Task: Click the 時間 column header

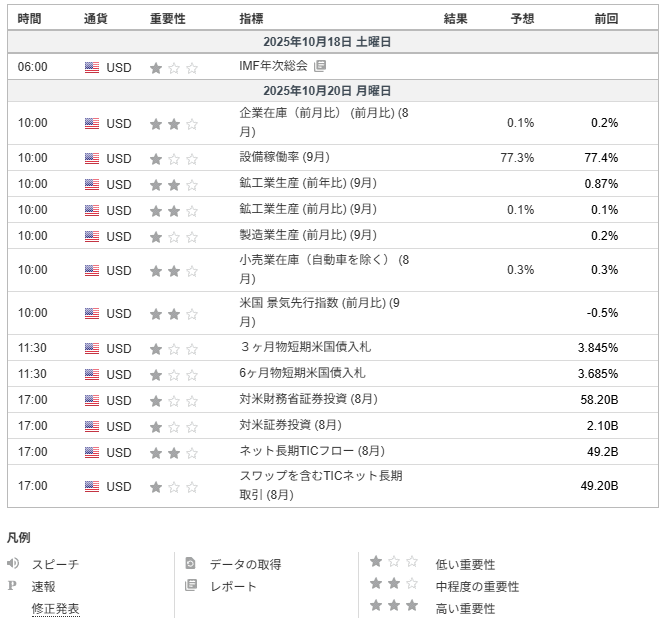Action: tap(30, 19)
